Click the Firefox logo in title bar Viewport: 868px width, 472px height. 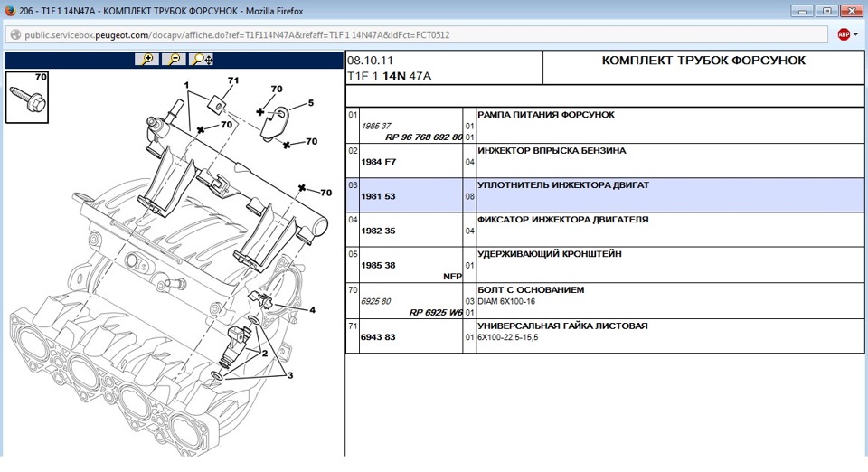[x=10, y=11]
